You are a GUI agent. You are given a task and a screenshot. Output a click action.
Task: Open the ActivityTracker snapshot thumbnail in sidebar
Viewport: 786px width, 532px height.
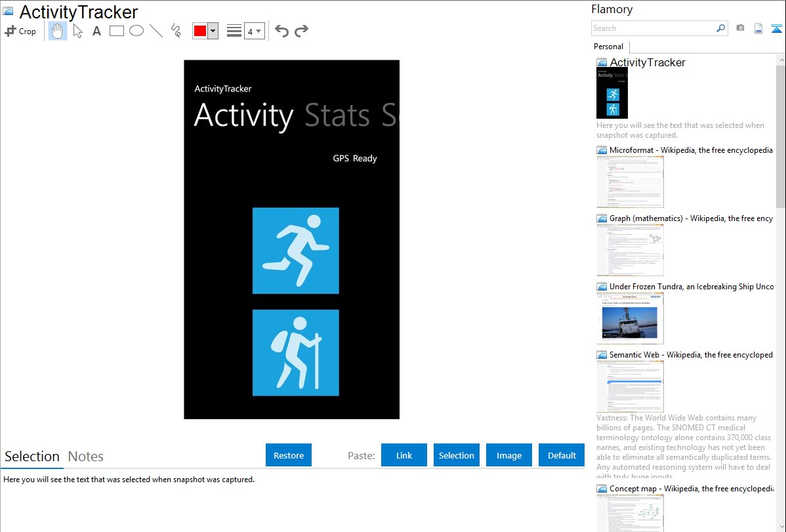tap(612, 93)
